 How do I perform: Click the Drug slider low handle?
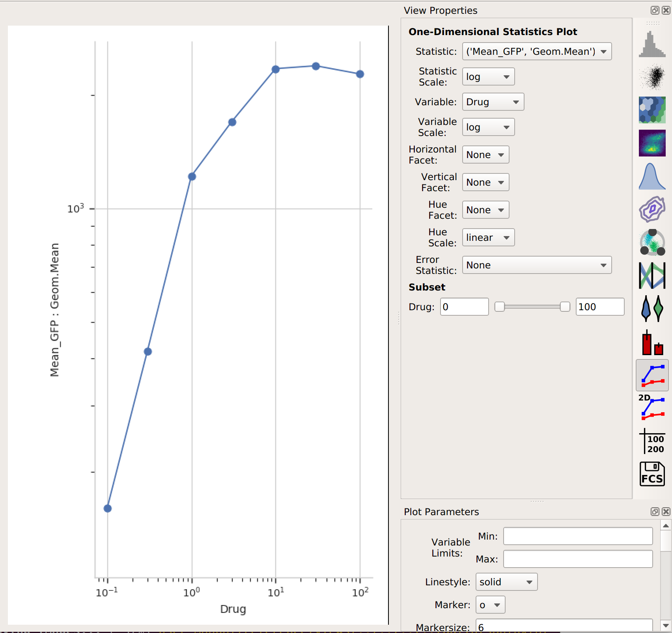coord(500,307)
